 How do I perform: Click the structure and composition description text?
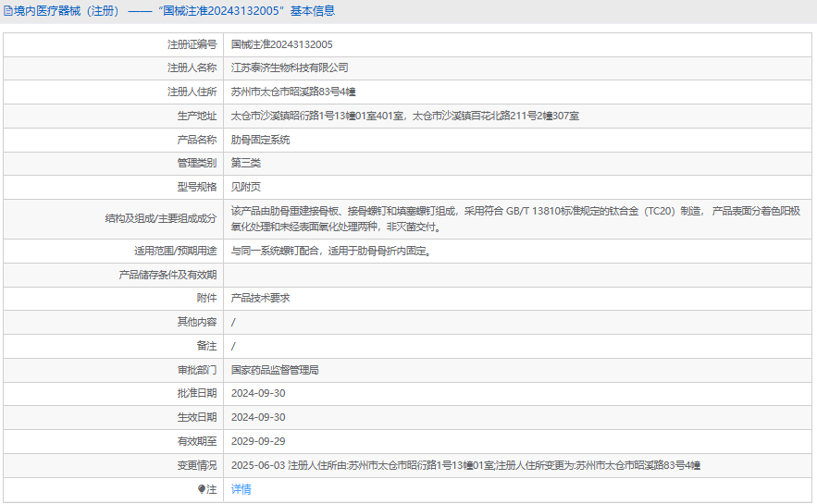click(514, 218)
